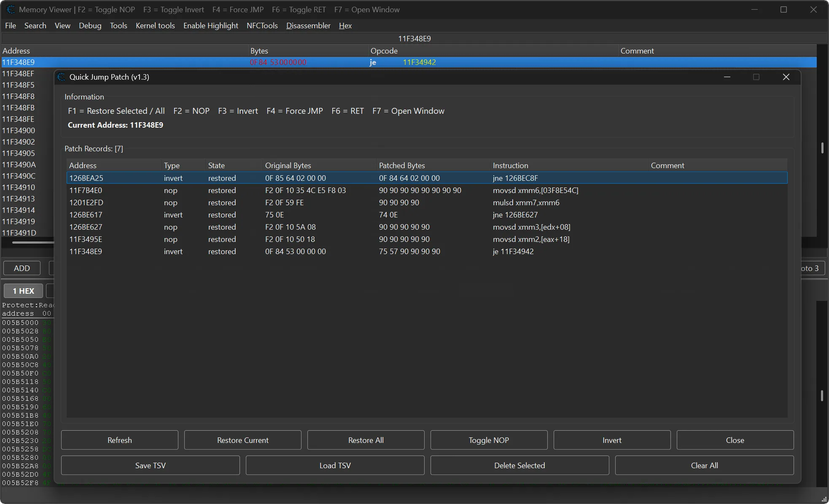Select disassembler address 11F34919

[19, 221]
